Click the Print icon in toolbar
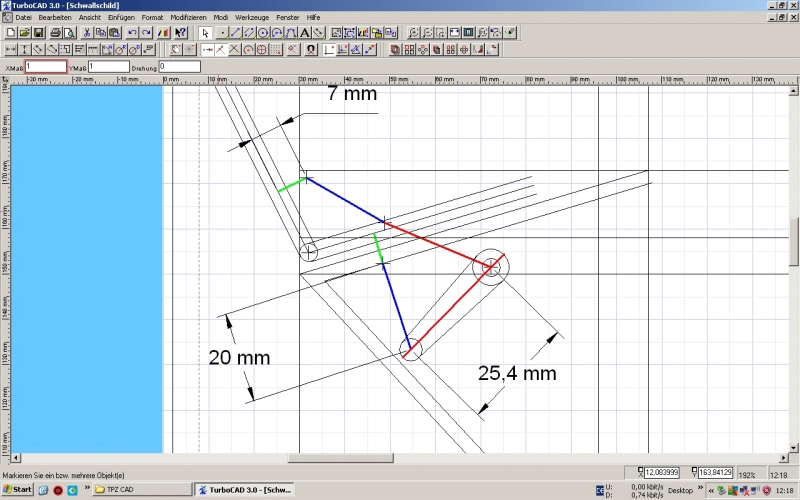The height and width of the screenshot is (500, 800). pos(55,32)
